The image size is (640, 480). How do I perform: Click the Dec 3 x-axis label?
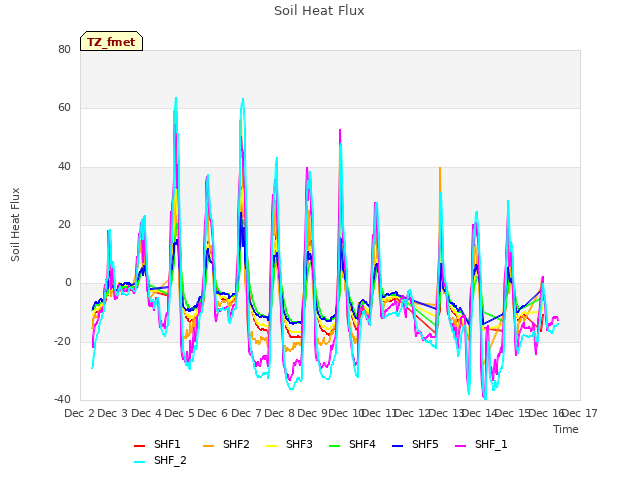point(113,413)
